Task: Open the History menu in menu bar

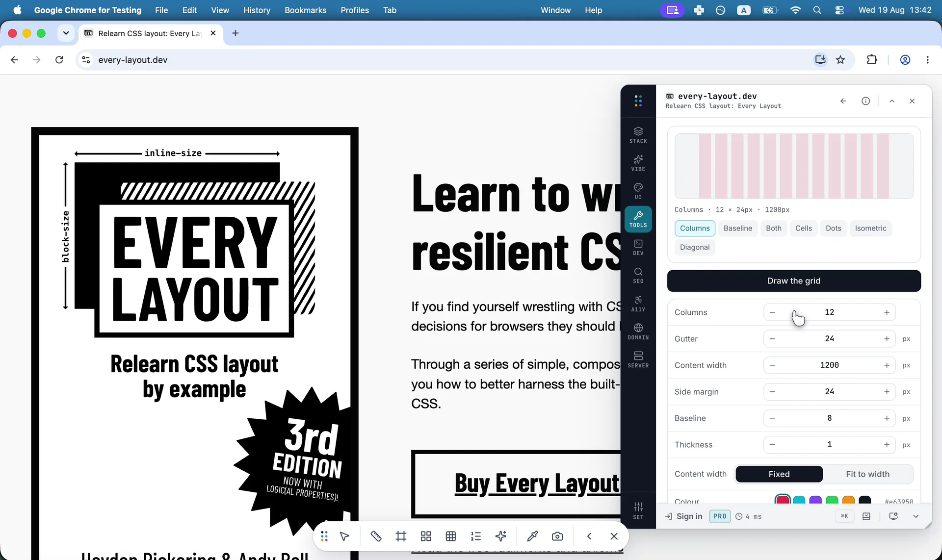Action: coord(257,10)
